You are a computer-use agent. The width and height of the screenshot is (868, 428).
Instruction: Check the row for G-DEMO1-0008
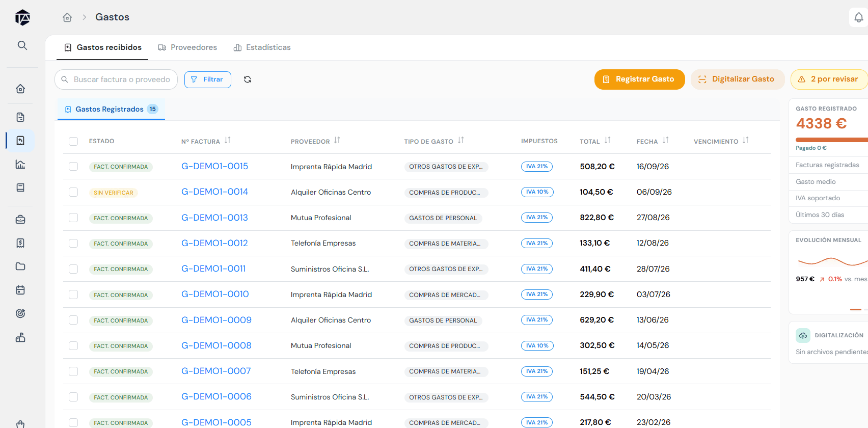(73, 345)
